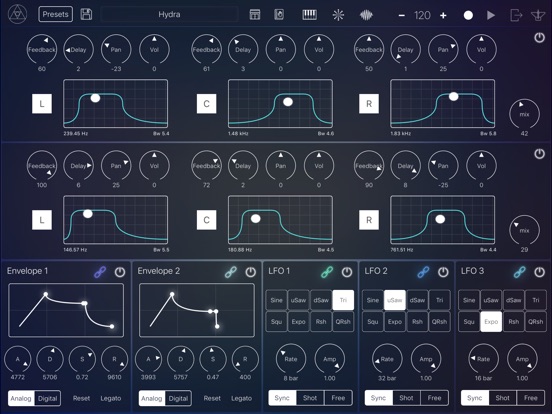The width and height of the screenshot is (552, 414).
Task: Switch LFO 3 power button
Action: point(539,272)
